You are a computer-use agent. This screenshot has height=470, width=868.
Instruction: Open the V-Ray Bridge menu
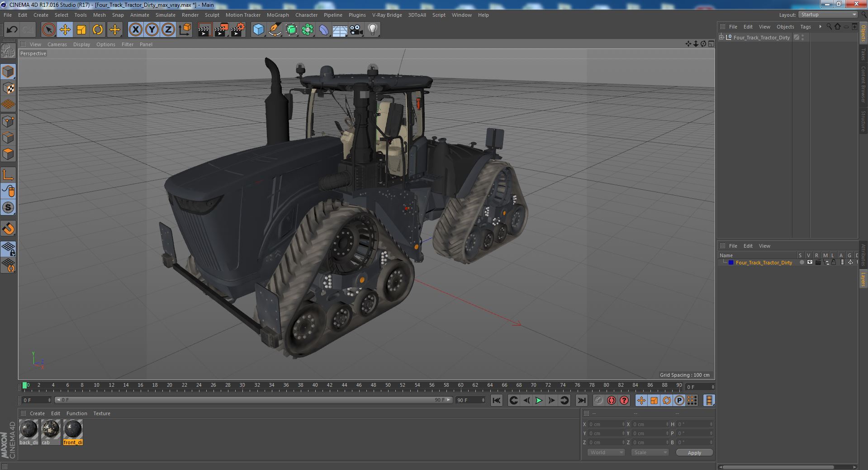387,15
